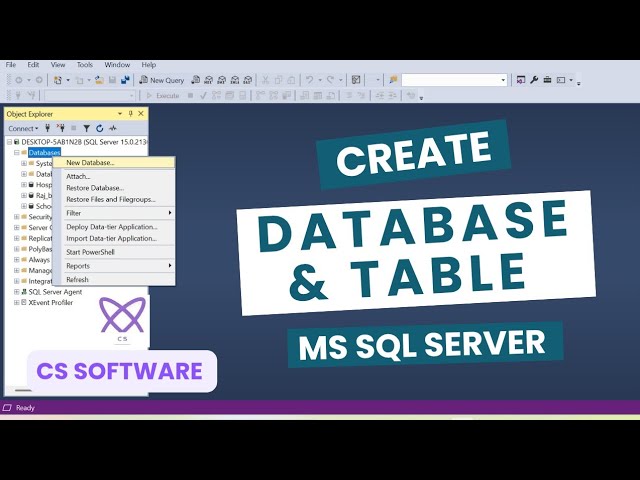Expand the Security tree node
The width and height of the screenshot is (640, 480).
coord(17,217)
